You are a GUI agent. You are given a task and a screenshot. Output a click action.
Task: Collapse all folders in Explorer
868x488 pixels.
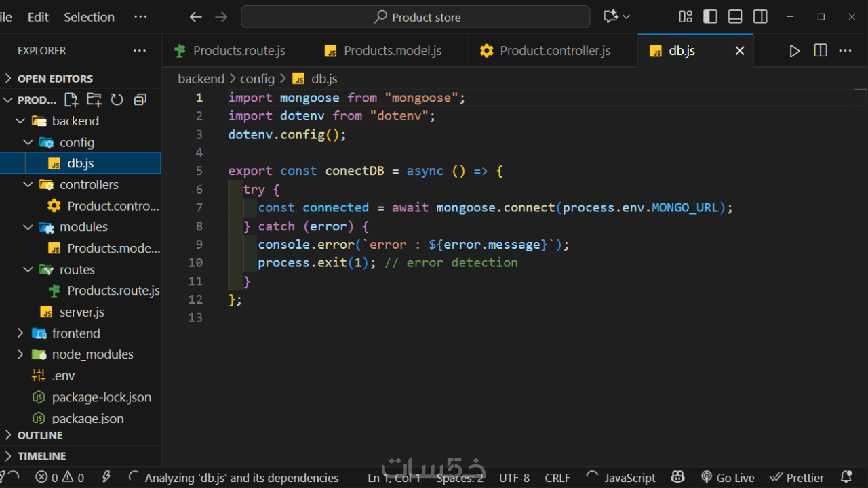pos(140,100)
